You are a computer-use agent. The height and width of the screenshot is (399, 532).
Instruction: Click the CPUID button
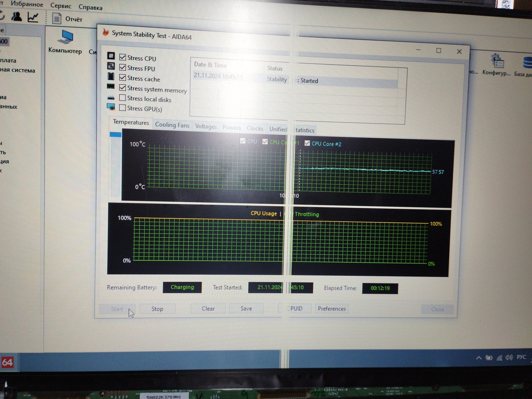tap(295, 308)
